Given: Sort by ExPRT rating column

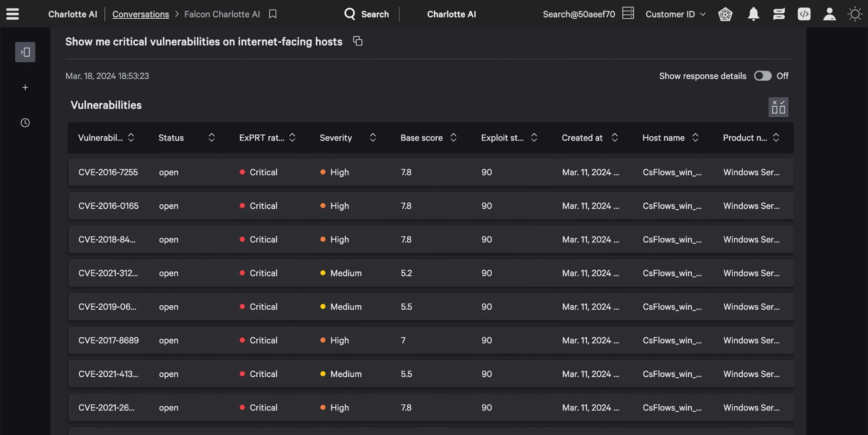Looking at the screenshot, I should click(x=292, y=137).
